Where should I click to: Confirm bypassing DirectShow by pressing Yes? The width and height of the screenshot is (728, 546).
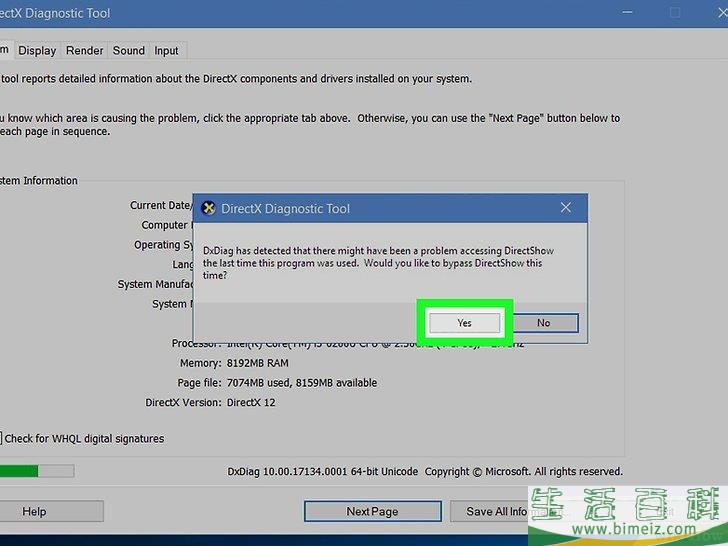click(464, 323)
